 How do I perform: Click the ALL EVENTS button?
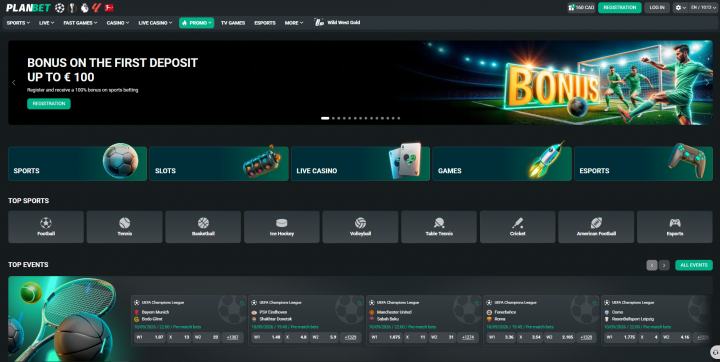(694, 265)
